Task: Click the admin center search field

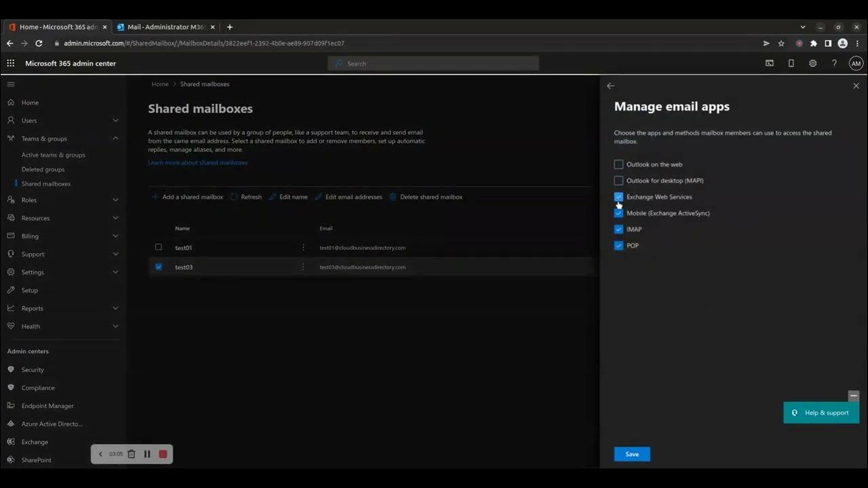Action: coord(433,63)
